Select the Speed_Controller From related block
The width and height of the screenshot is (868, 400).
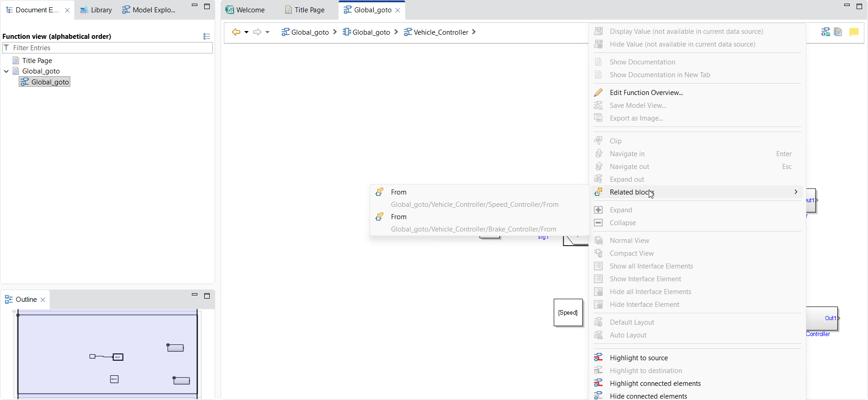479,198
